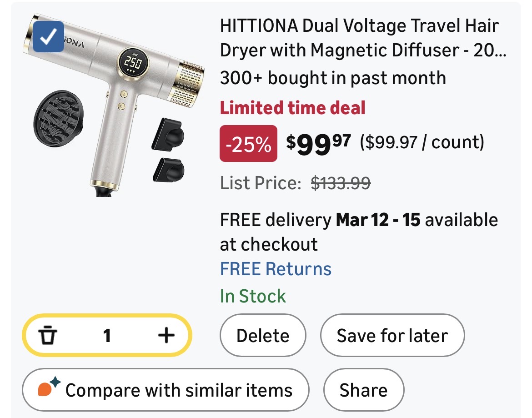Click Compare with similar items
This screenshot has width=532, height=418.
tap(179, 390)
